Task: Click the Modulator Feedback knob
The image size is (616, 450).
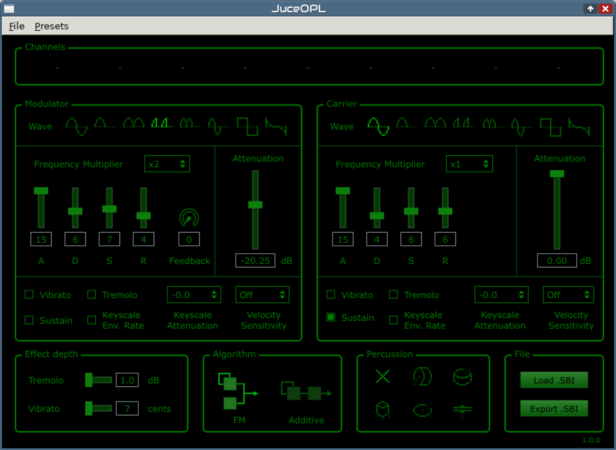Action: coord(189,218)
